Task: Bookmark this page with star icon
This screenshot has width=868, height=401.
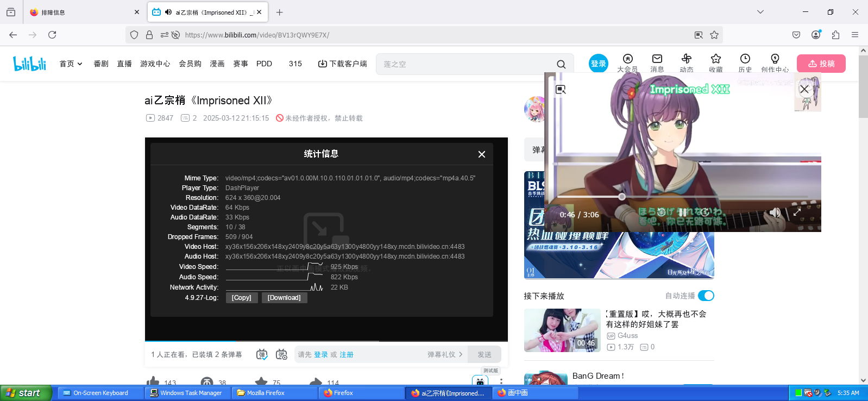Action: tap(714, 35)
